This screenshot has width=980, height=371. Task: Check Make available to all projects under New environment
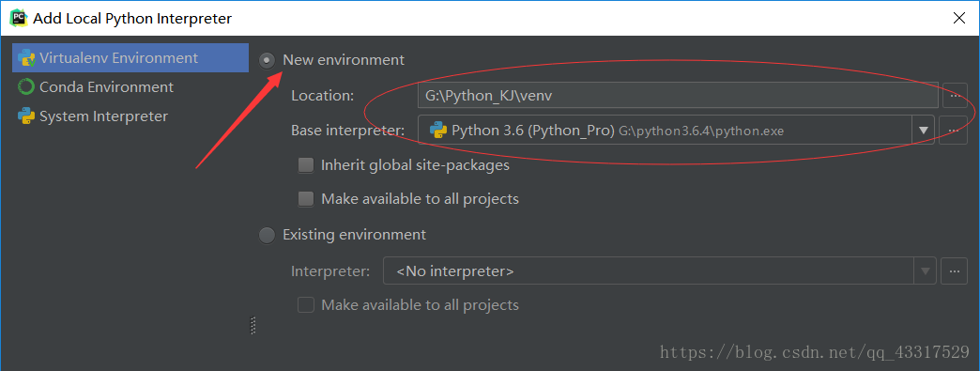tap(306, 199)
